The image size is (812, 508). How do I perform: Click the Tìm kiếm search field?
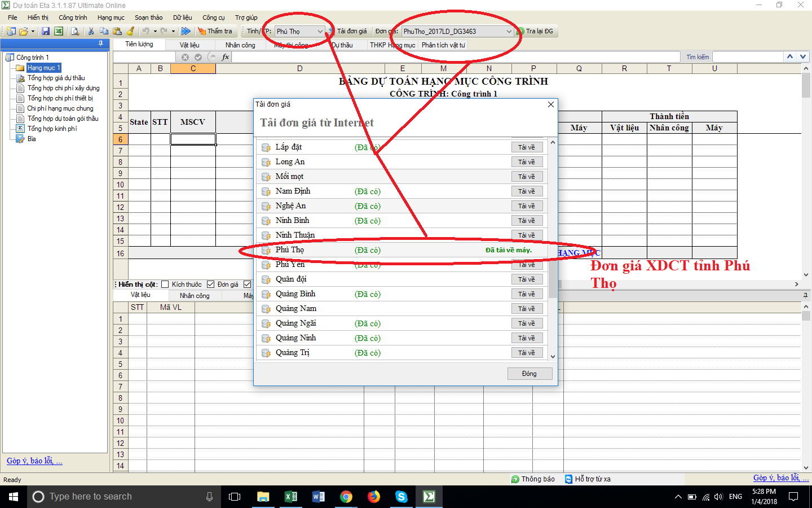tap(748, 57)
